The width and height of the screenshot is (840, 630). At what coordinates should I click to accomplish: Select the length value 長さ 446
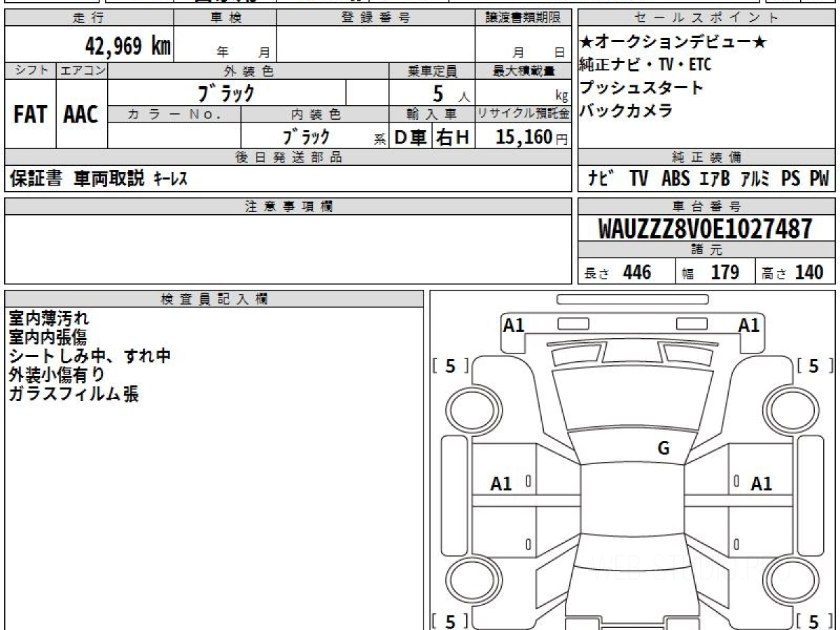point(618,272)
